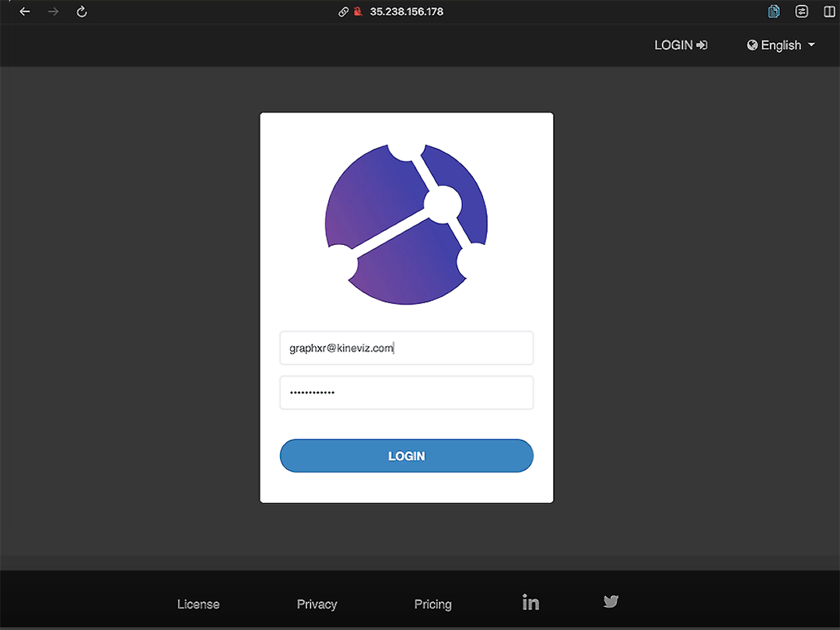Image resolution: width=840 pixels, height=630 pixels.
Task: Go back using the browser back arrow
Action: (25, 11)
